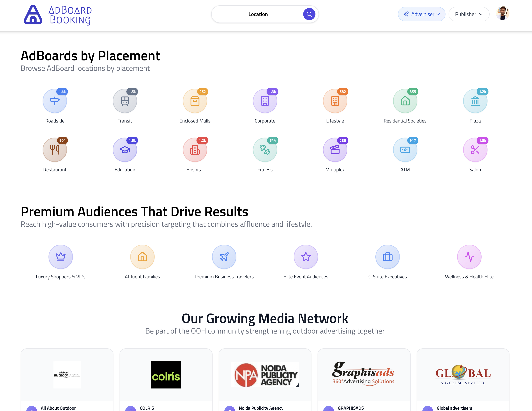Select the Fitness dumbbell icon
532x411 pixels.
[x=265, y=150]
